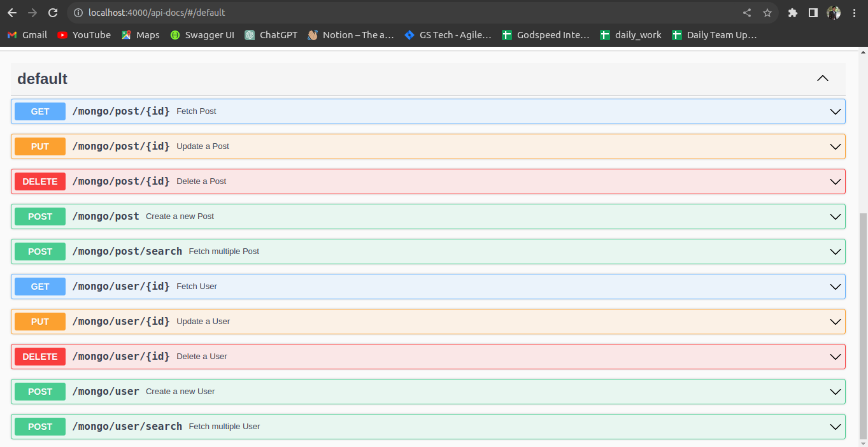Click the share icon in the address bar
The image size is (868, 447).
pyautogui.click(x=747, y=13)
